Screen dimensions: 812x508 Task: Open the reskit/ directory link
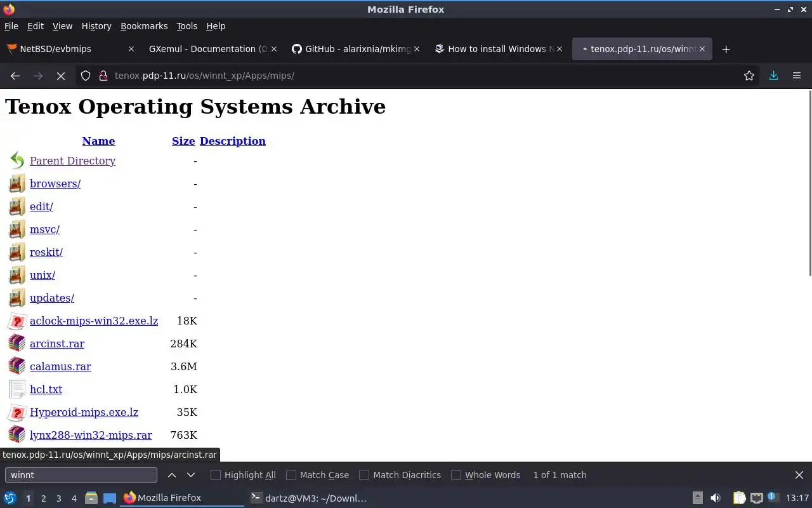tap(46, 252)
